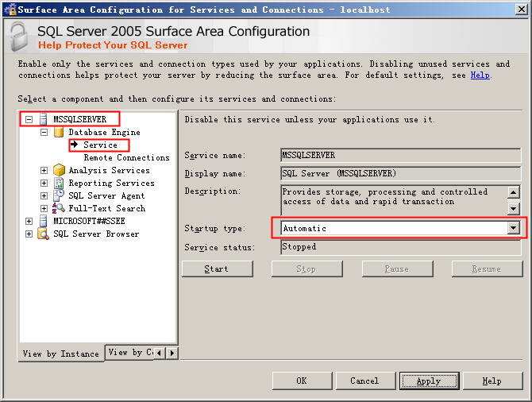Expand the MICROSOFT##SSEE node
The width and height of the screenshot is (532, 402).
(29, 221)
